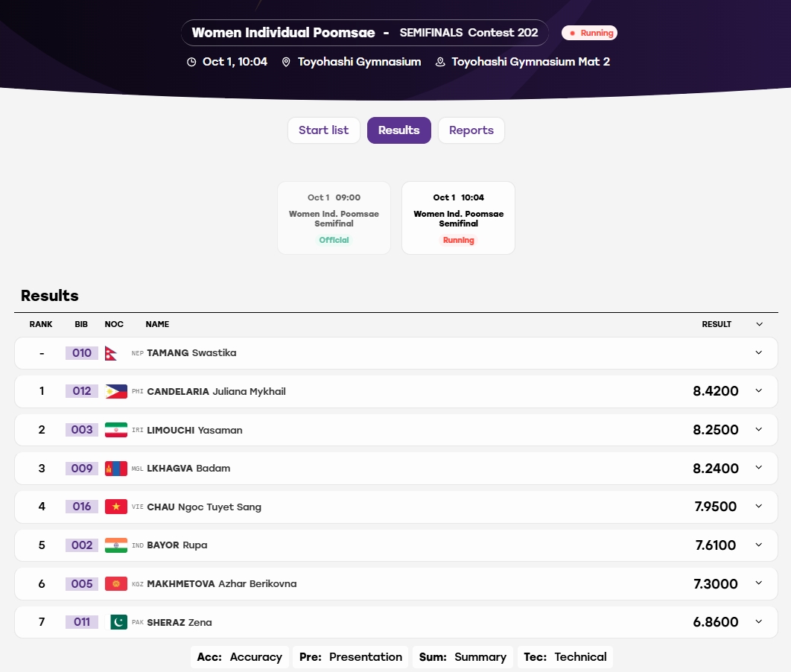Open the 09:00 Official semifinal card
The height and width of the screenshot is (672, 791).
pos(334,218)
